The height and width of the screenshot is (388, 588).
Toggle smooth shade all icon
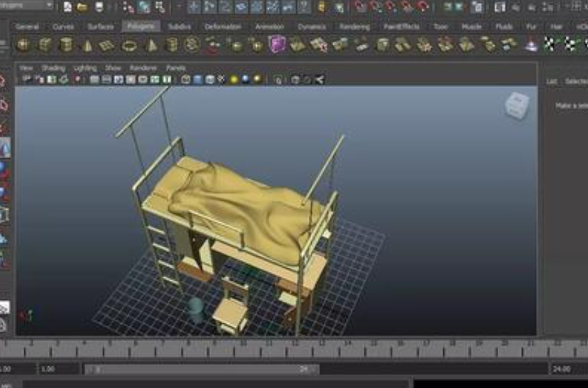coord(198,79)
